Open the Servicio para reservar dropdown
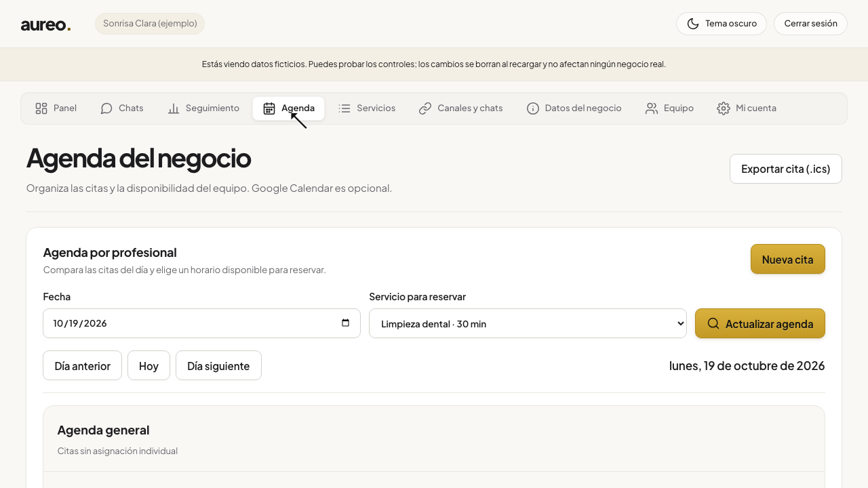This screenshot has width=868, height=488. [528, 323]
